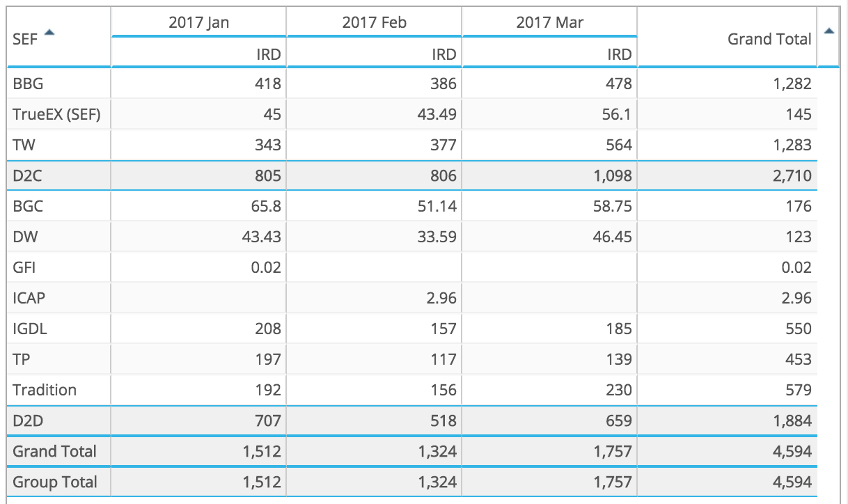Select the Grand Total column header
The image size is (848, 504).
pos(769,39)
